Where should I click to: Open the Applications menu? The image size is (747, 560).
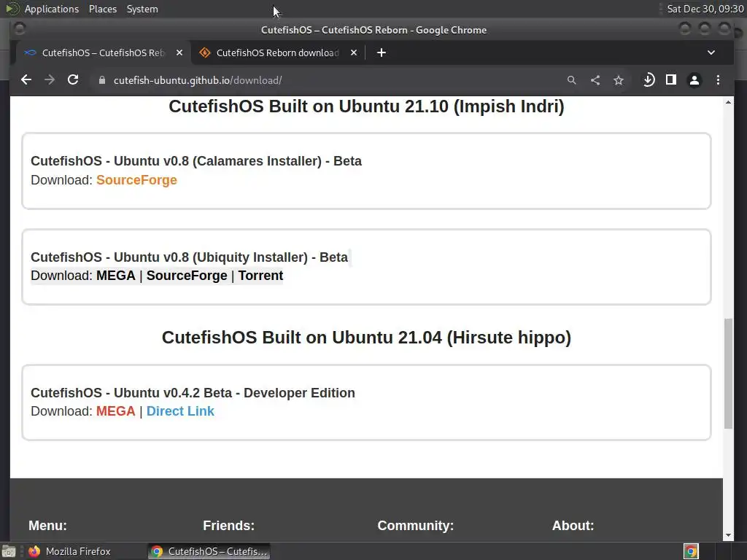pos(52,9)
